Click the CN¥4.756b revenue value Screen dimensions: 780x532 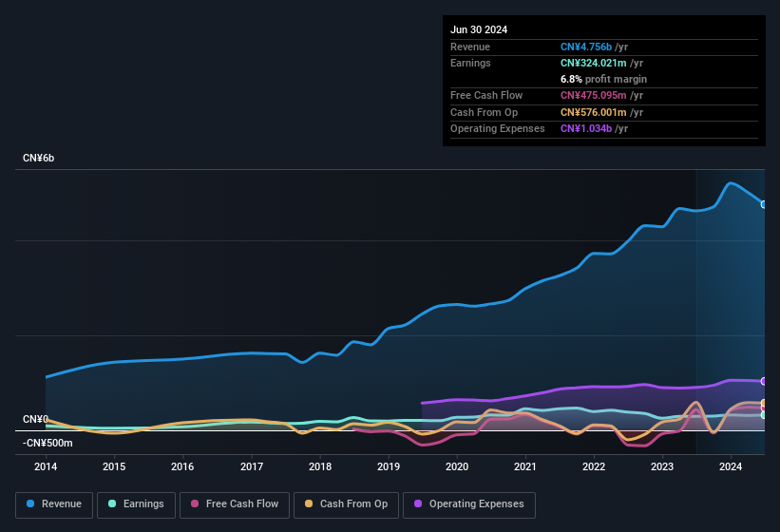point(586,47)
